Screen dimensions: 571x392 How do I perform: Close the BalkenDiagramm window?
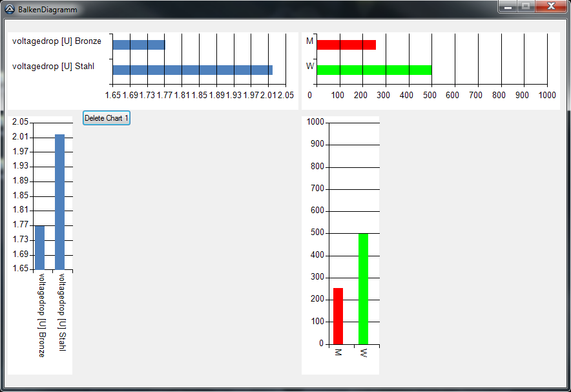551,6
